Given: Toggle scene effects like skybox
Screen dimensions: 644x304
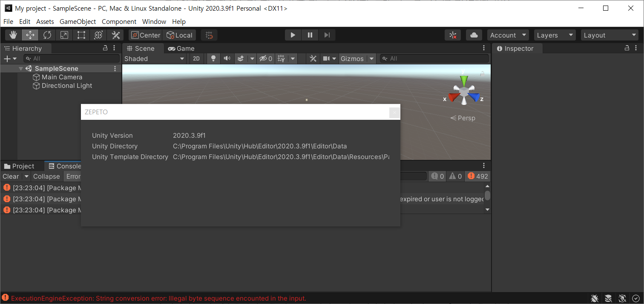Looking at the screenshot, I should 241,58.
